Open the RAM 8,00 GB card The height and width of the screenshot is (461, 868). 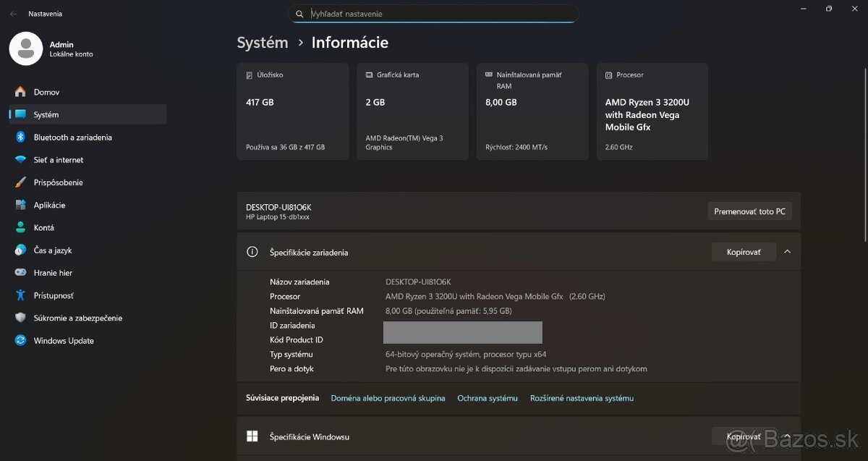click(532, 111)
